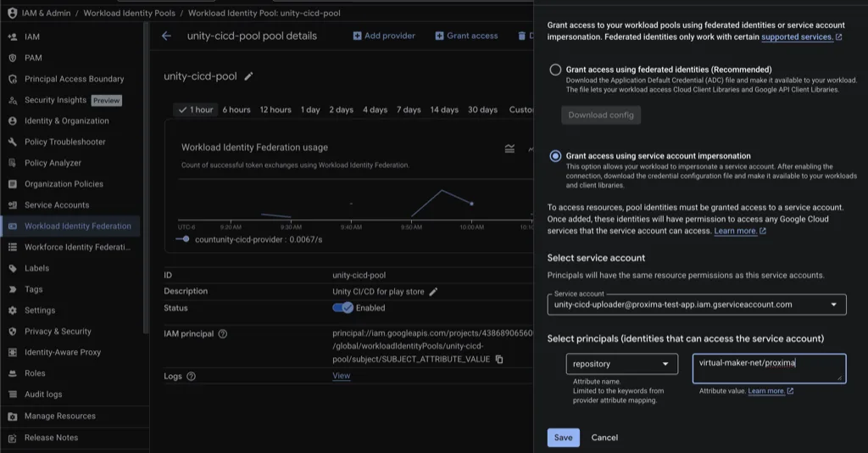The image size is (868, 453).
Task: Click IAM & Admin breadcrumb
Action: pyautogui.click(x=46, y=14)
